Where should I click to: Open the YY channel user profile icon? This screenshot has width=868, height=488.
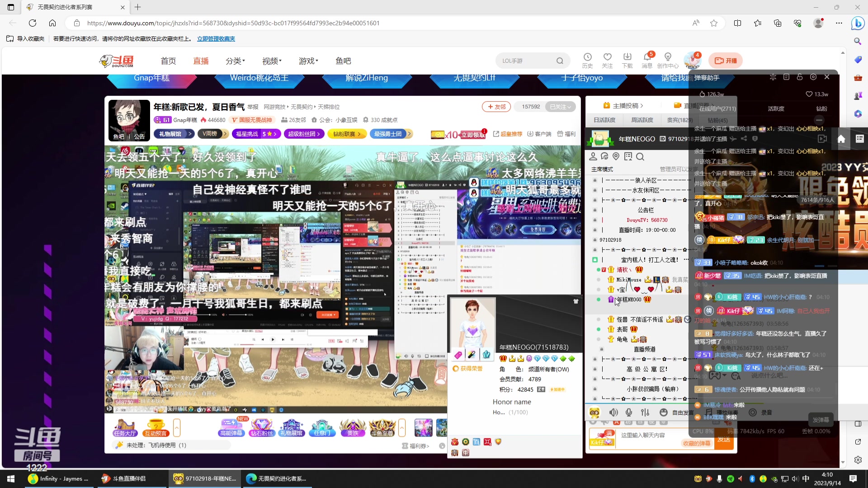[593, 156]
